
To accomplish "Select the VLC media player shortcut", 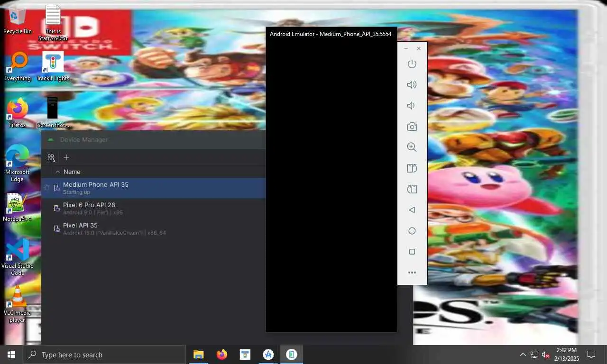I will 18,304.
